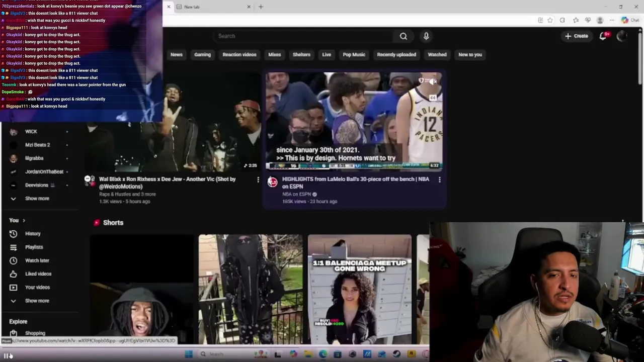644x362 pixels.
Task: Click the browser profile icon in toolbar
Action: point(600,20)
